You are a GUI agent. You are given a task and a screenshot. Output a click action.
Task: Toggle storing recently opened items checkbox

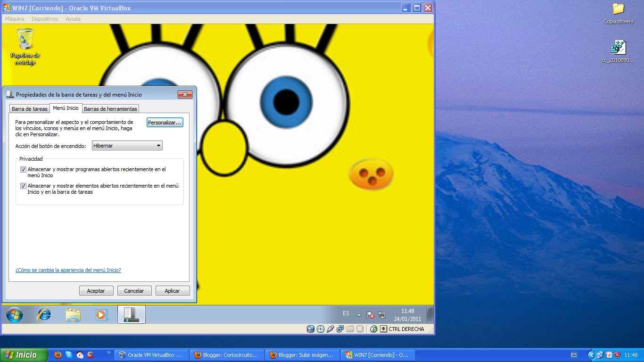(23, 186)
